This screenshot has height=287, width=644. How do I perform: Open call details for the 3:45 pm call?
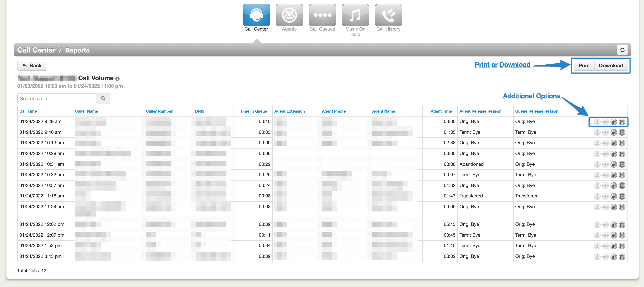coord(622,257)
